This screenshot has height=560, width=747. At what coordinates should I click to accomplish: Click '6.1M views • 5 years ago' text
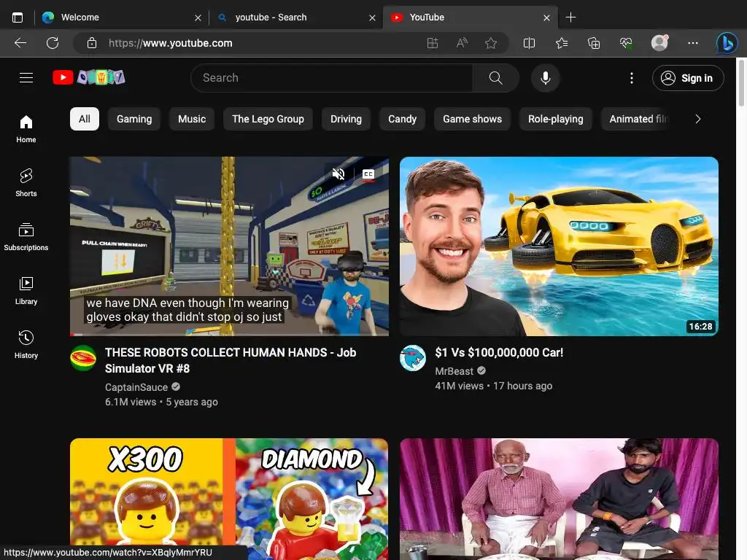(x=161, y=402)
